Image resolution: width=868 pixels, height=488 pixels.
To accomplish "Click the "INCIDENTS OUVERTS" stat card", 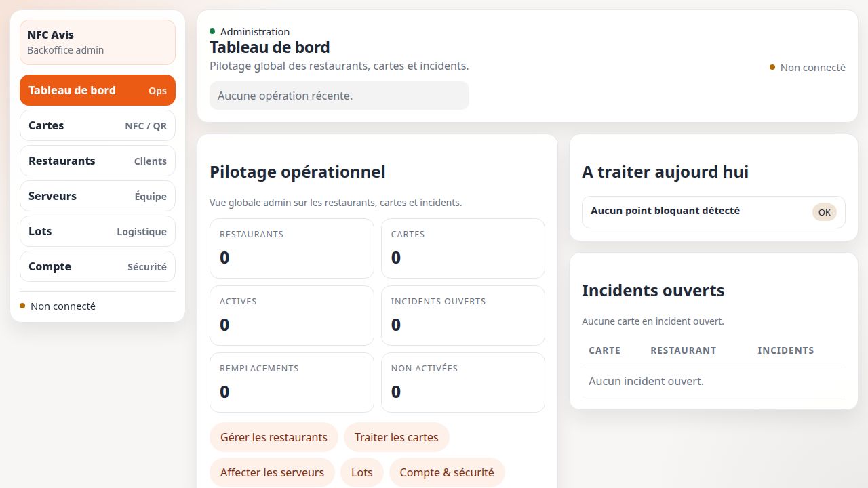I will pyautogui.click(x=463, y=315).
